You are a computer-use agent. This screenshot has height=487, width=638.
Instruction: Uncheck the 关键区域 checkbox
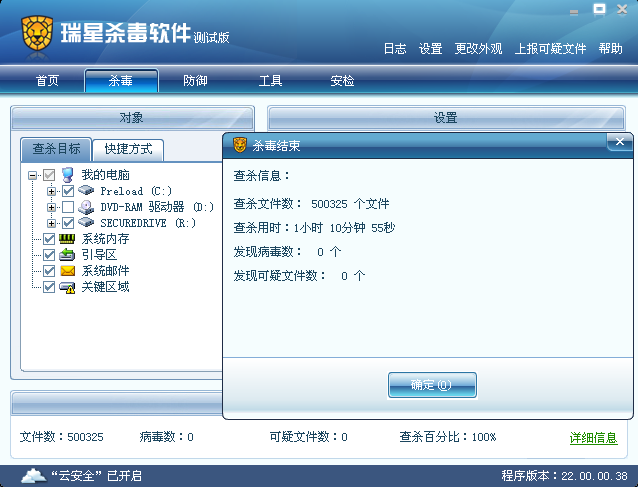point(49,287)
